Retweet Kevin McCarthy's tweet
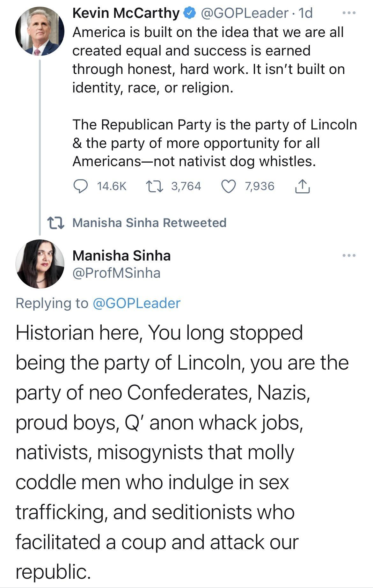Screen dimensions: 373x588 (154, 186)
